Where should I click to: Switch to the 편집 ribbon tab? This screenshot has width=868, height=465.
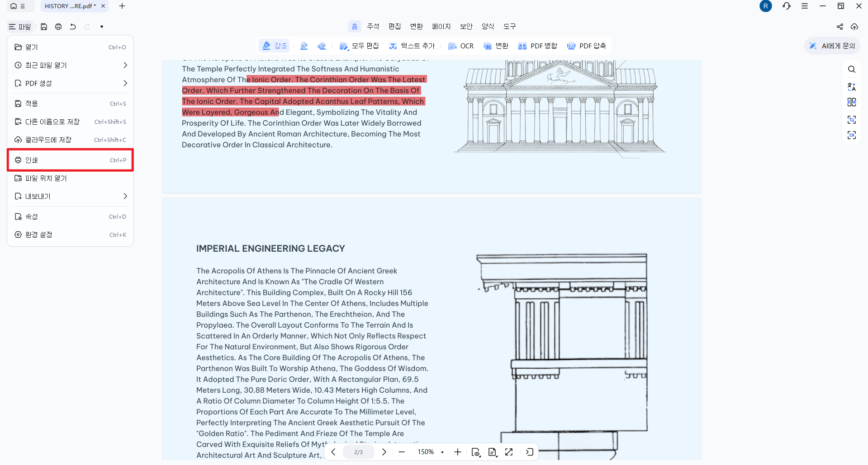395,27
